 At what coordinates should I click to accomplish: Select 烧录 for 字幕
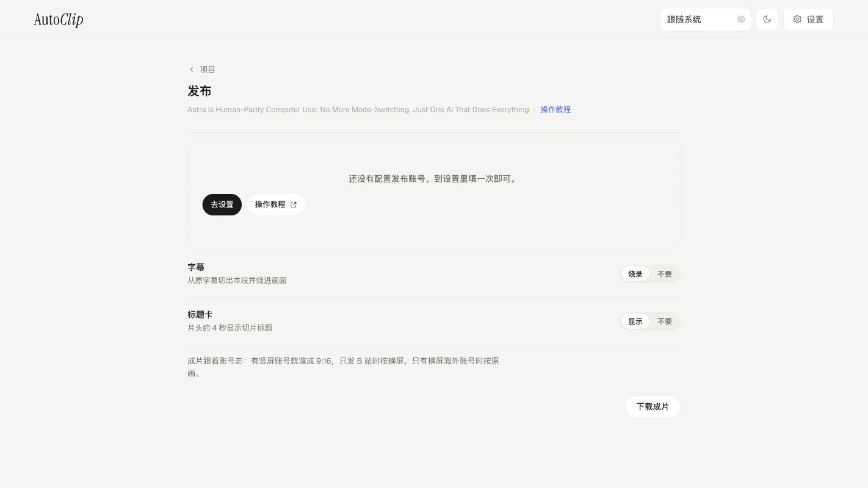(635, 274)
